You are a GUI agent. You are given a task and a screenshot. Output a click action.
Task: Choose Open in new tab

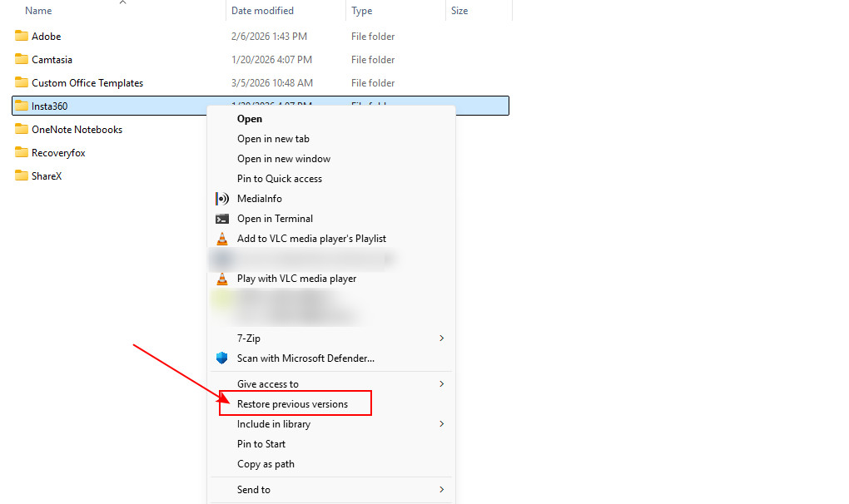[274, 139]
